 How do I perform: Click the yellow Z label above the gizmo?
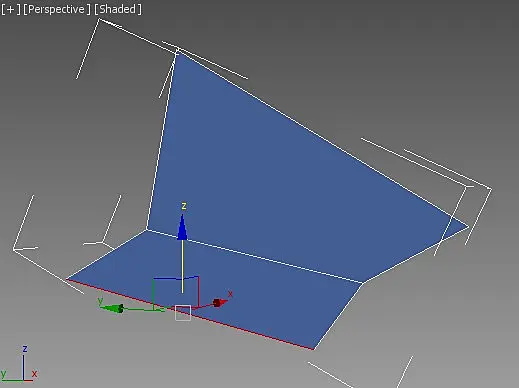(x=184, y=206)
